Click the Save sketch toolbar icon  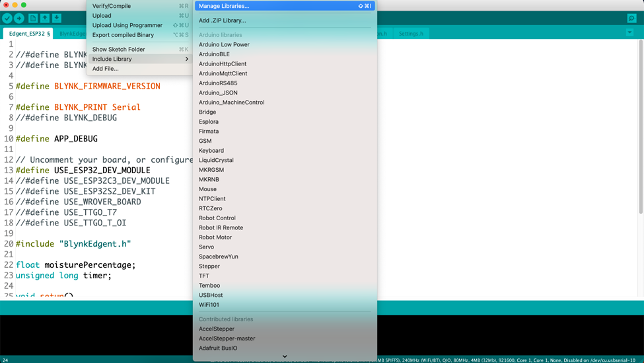point(57,18)
